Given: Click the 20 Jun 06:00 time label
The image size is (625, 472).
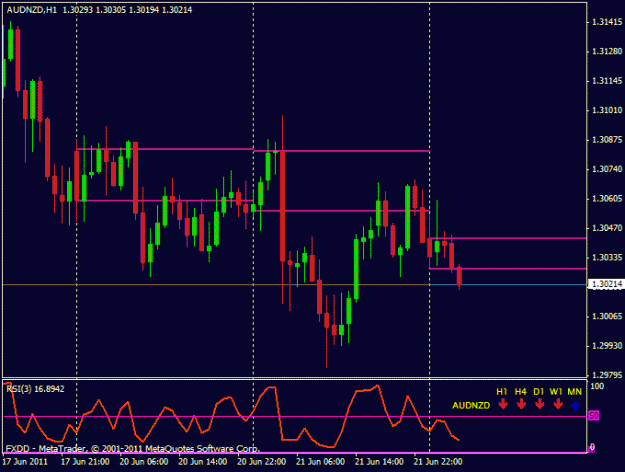Looking at the screenshot, I should [144, 462].
